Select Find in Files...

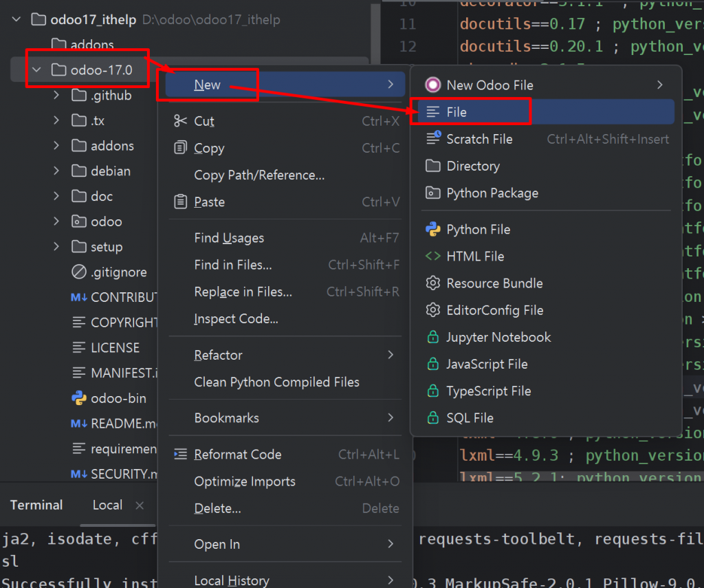point(285,265)
